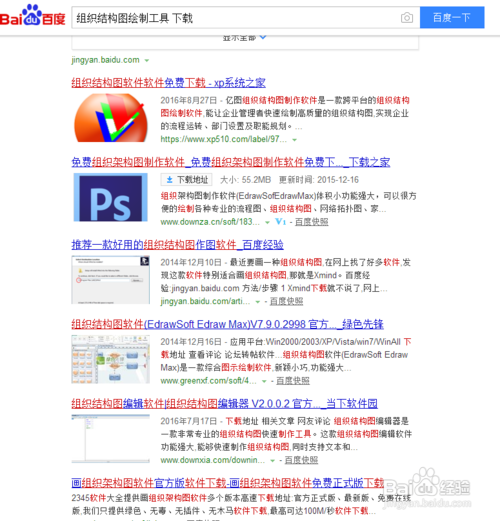Open the 当下软件园 editor result title
Image resolution: width=500 pixels, height=521 pixels.
coord(224,404)
